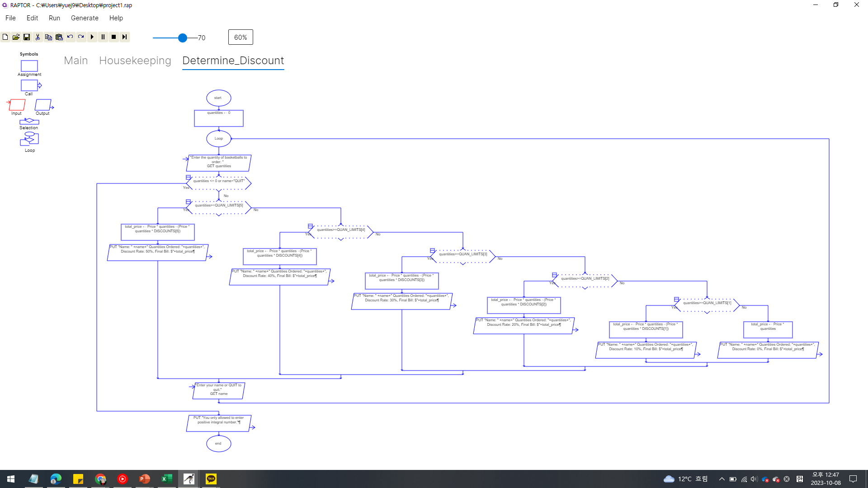
Task: Select the Call symbol
Action: (29, 85)
